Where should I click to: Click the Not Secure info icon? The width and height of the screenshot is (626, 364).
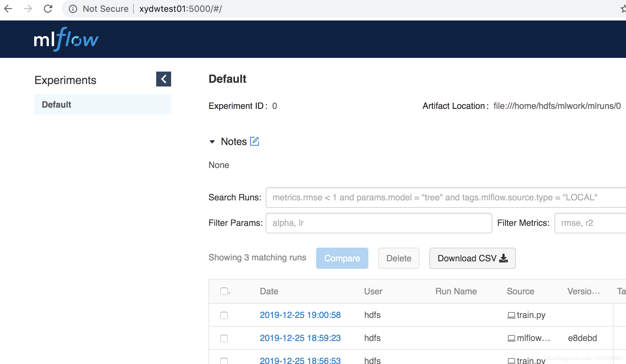point(72,9)
